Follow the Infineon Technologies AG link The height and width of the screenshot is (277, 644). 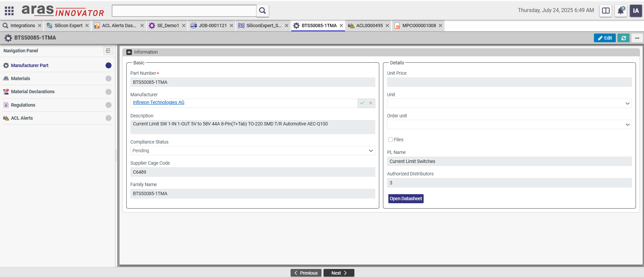point(159,102)
